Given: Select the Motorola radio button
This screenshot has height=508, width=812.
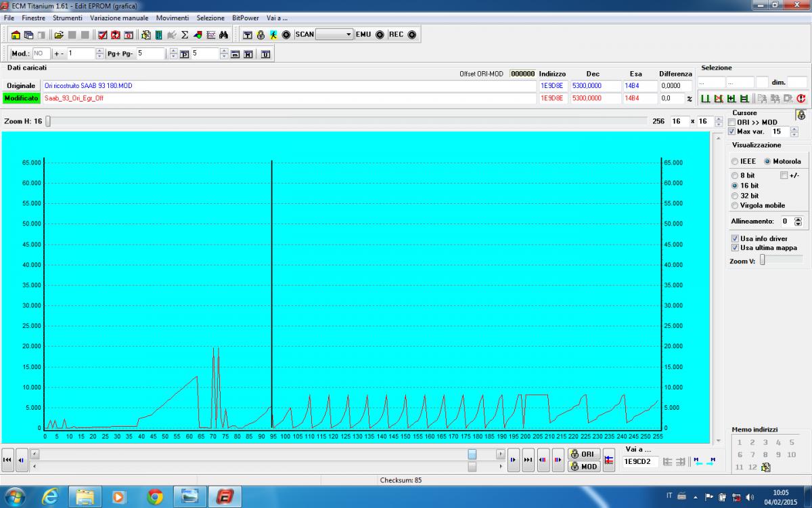Looking at the screenshot, I should pos(767,161).
